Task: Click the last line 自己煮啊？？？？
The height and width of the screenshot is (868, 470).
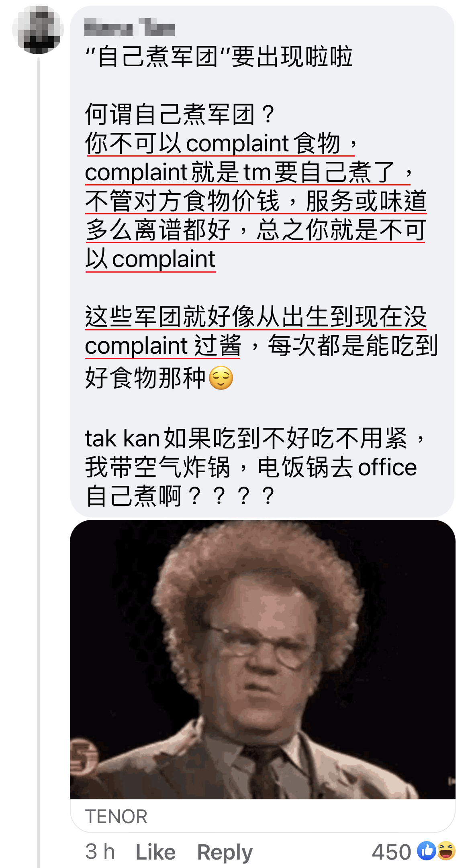Action: [180, 496]
